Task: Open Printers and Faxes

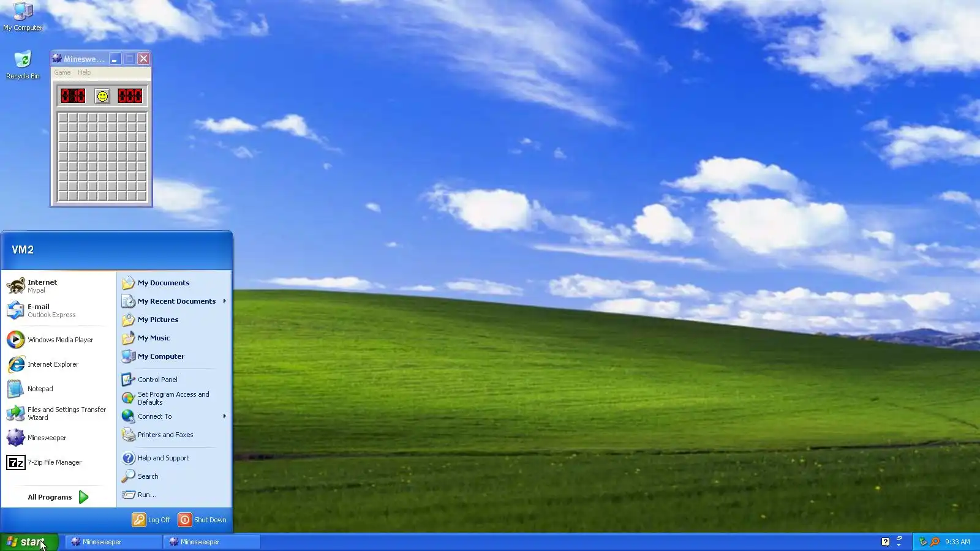Action: [x=175, y=435]
